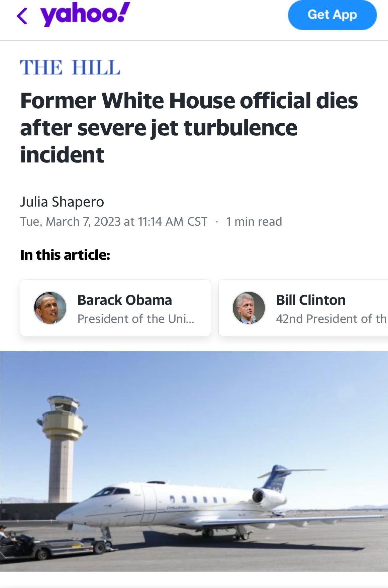Click the '42nd President of th' subtitle text
This screenshot has height=588, width=388.
click(331, 319)
